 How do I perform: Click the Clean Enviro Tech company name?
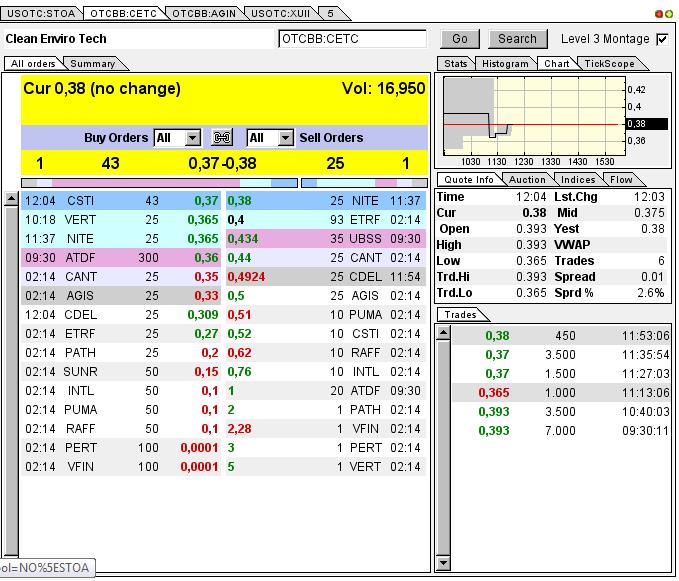pyautogui.click(x=56, y=39)
